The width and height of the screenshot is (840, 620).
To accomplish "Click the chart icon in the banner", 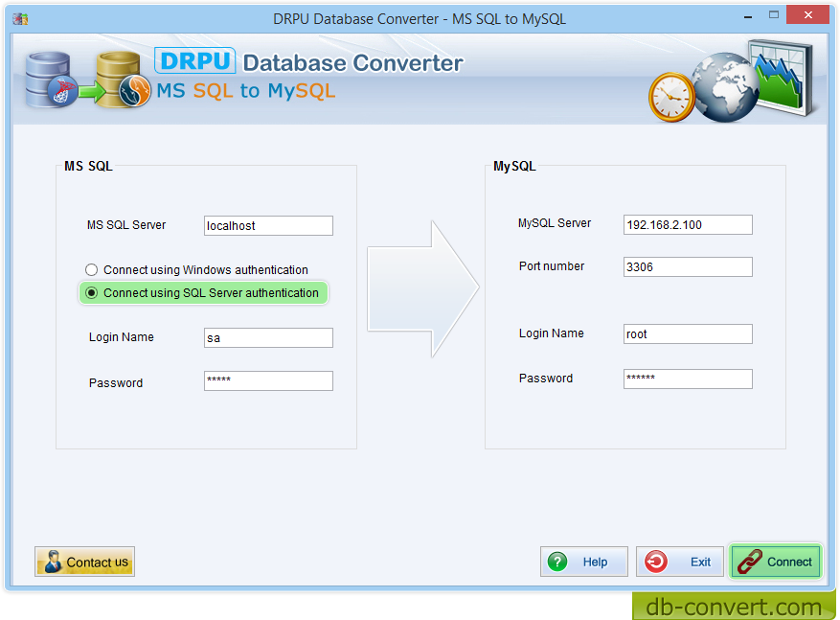I will pos(781,78).
